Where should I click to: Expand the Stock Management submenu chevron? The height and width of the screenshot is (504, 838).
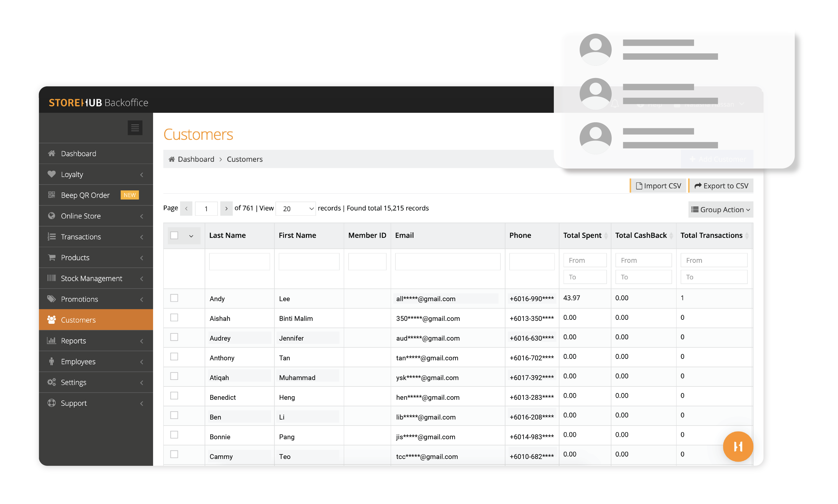(142, 278)
